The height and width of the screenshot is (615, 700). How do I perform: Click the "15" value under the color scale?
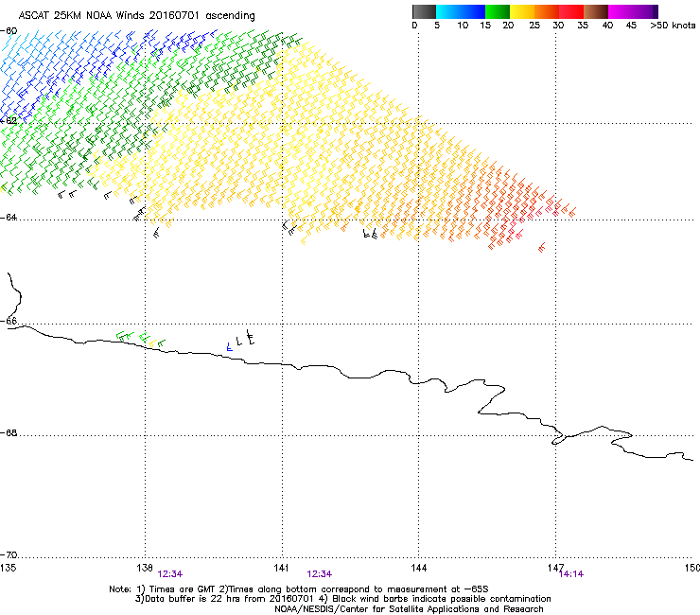coord(485,26)
